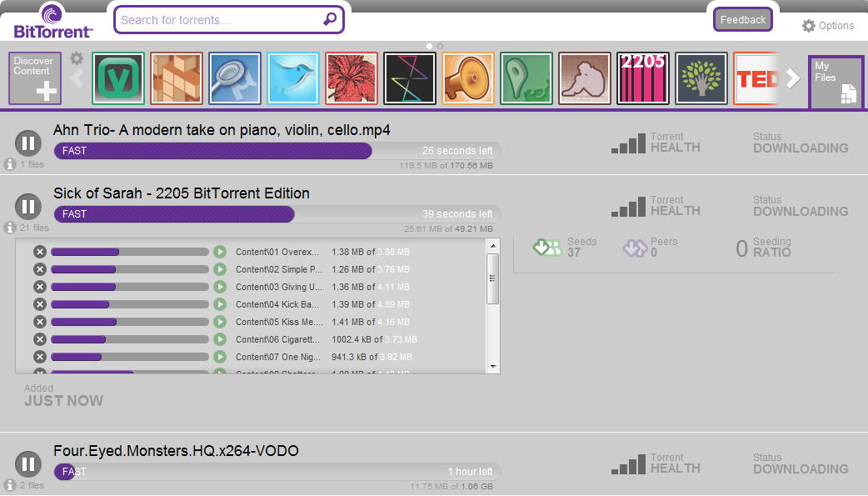
Task: Click the Seeding Ratio value
Action: click(x=741, y=248)
